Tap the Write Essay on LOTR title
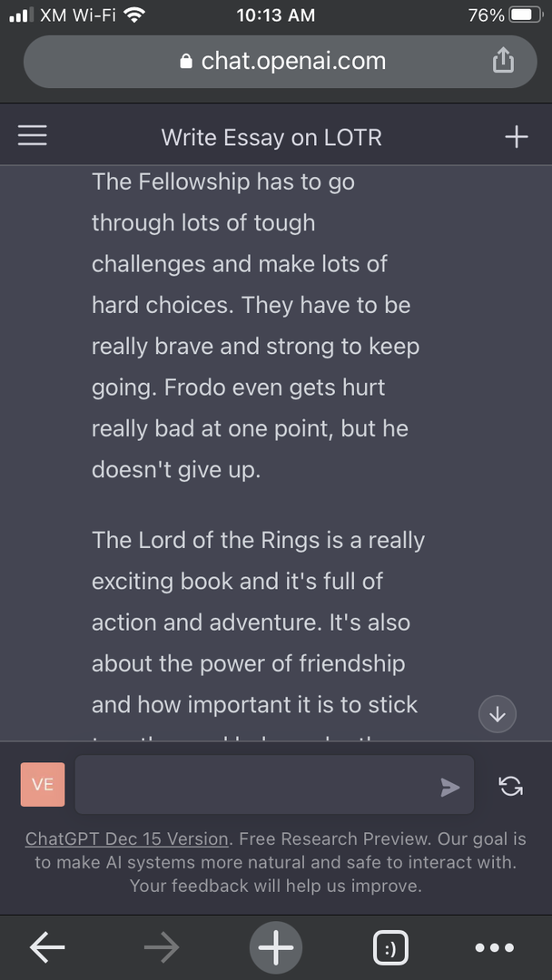Screen dimensions: 552x980 pos(271,137)
